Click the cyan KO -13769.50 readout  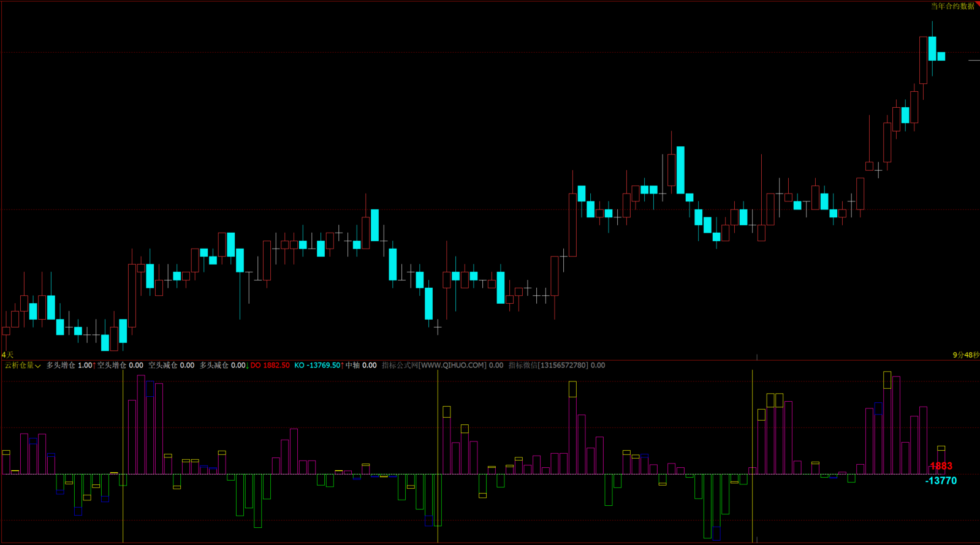317,366
